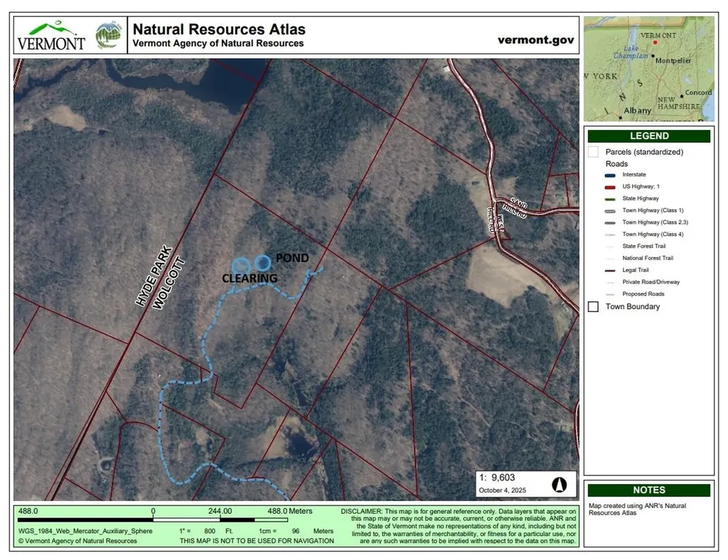Screen dimensions: 728x560
Task: Click the Interstate blue line symbol
Action: coord(611,175)
